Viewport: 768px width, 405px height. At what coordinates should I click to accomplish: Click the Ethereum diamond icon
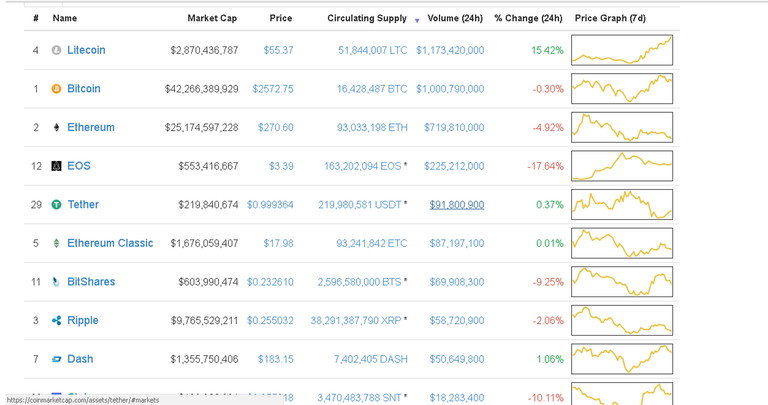(x=56, y=127)
